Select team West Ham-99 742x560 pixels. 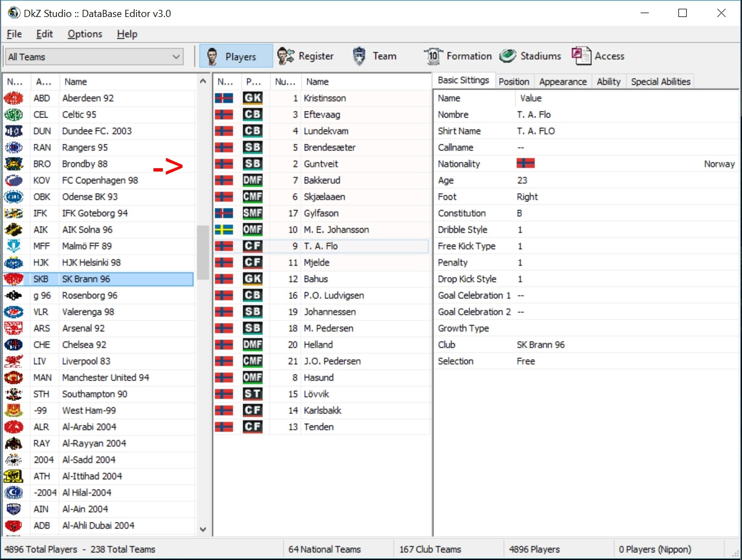99,410
